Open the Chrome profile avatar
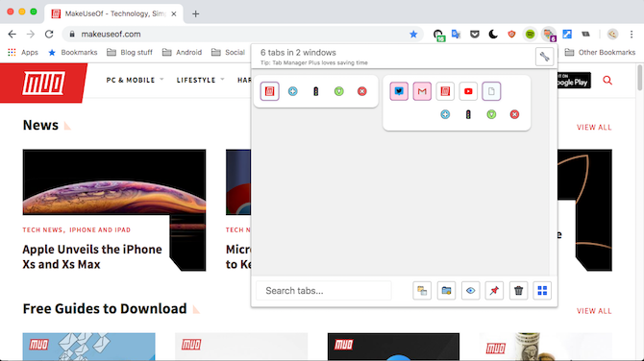Viewport: 644px width, 361px height. pos(612,34)
